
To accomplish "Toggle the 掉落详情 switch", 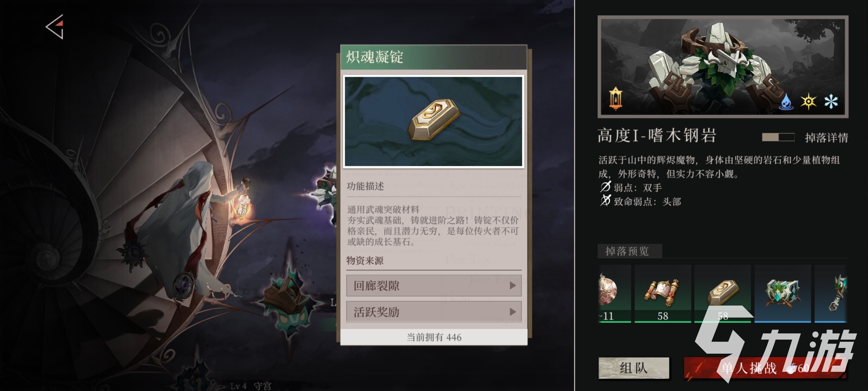I will (778, 137).
